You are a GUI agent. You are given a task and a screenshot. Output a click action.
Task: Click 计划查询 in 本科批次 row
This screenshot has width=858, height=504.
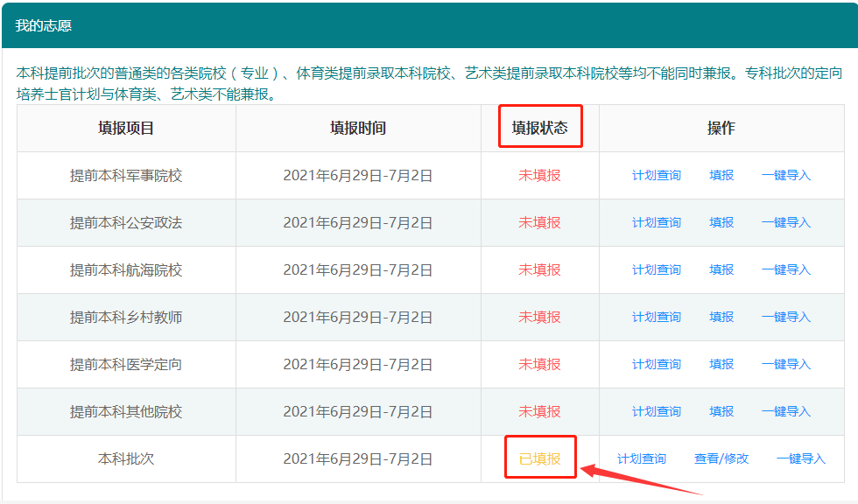(641, 458)
